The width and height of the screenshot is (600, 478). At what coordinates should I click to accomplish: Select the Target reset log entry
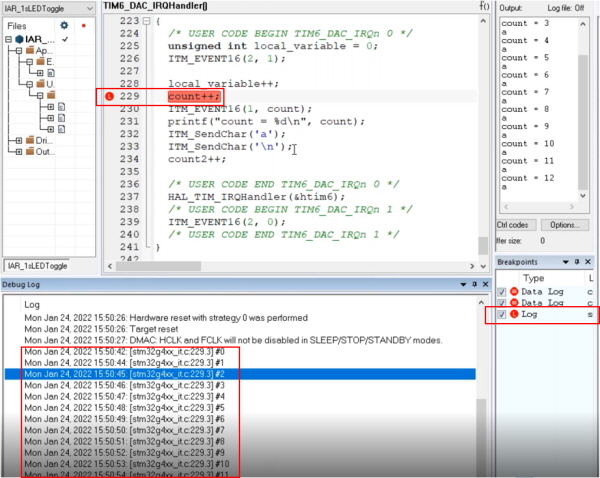click(101, 329)
